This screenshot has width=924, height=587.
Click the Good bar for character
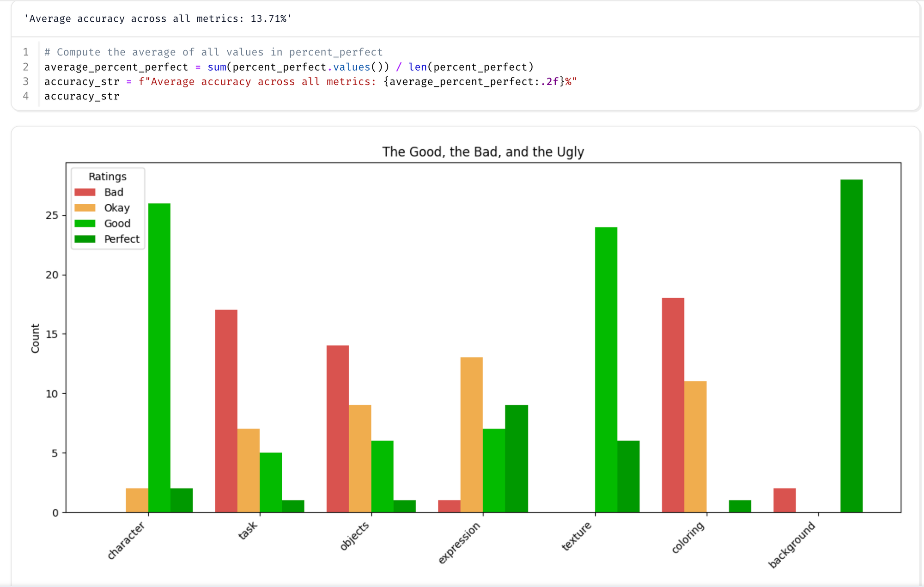click(x=159, y=358)
